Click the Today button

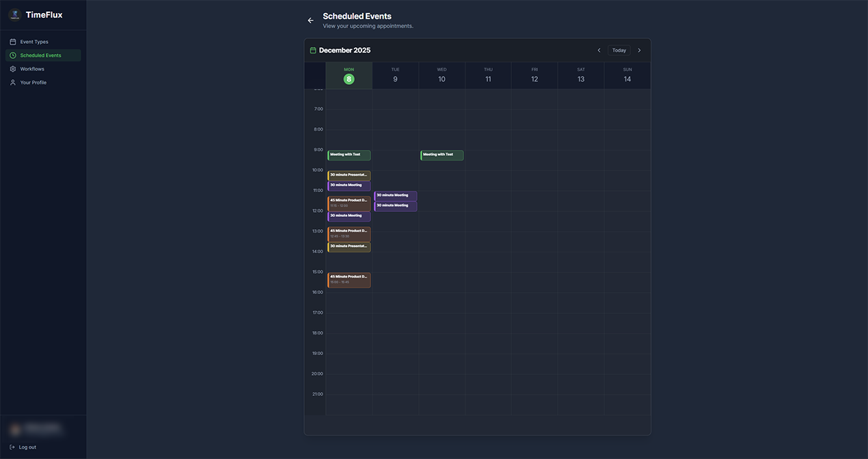(x=619, y=49)
